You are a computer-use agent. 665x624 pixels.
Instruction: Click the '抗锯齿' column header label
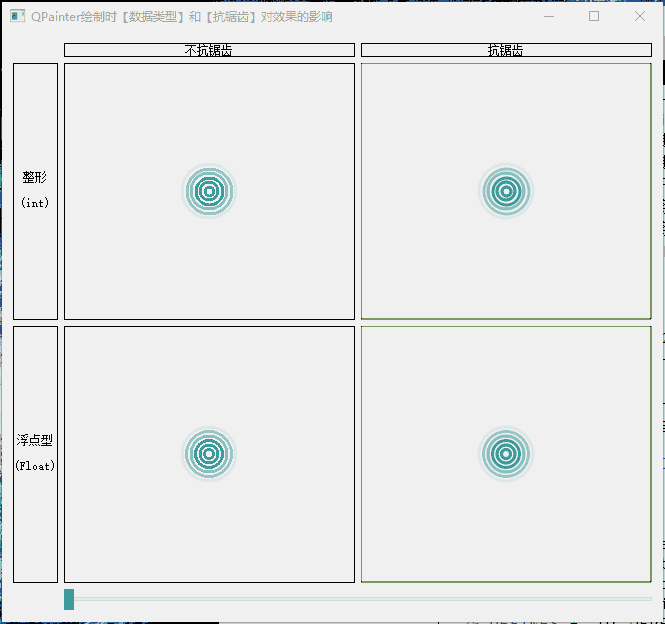(506, 50)
